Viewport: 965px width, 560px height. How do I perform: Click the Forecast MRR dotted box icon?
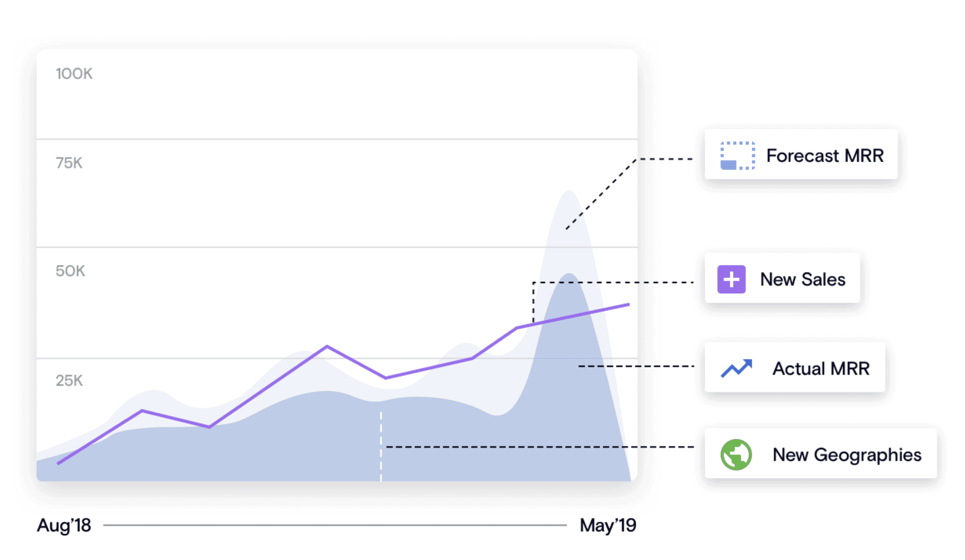pyautogui.click(x=737, y=155)
